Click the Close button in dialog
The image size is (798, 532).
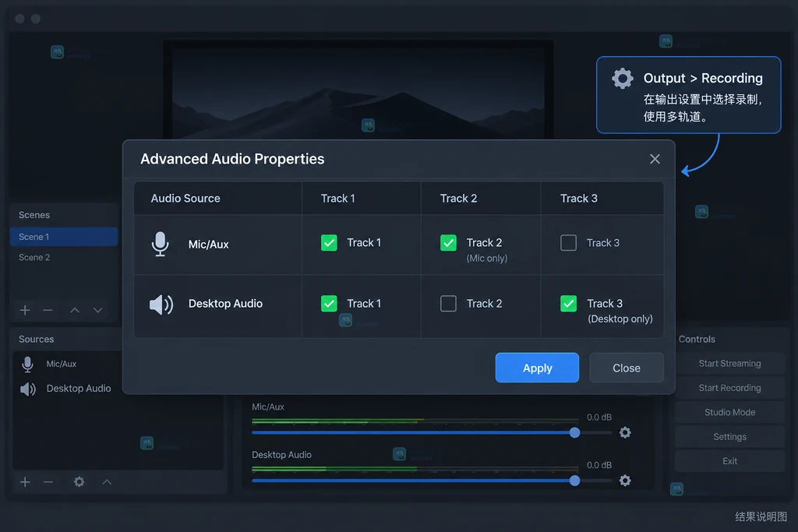pyautogui.click(x=627, y=368)
